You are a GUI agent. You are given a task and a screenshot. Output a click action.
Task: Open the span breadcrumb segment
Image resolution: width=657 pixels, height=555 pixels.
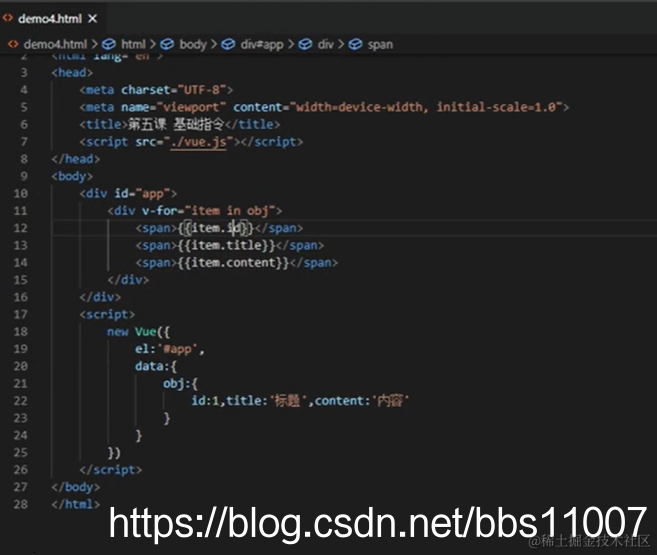(380, 44)
